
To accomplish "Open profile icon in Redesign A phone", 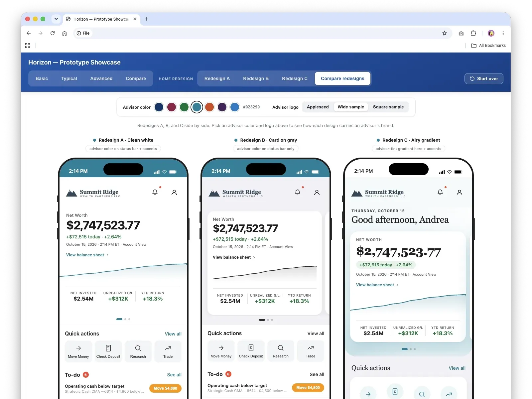I will coord(174,192).
